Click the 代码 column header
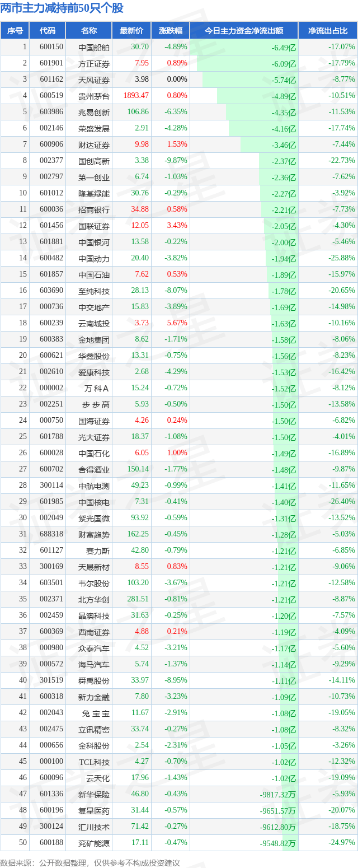Viewport: 358px width, 868px height. (x=48, y=31)
